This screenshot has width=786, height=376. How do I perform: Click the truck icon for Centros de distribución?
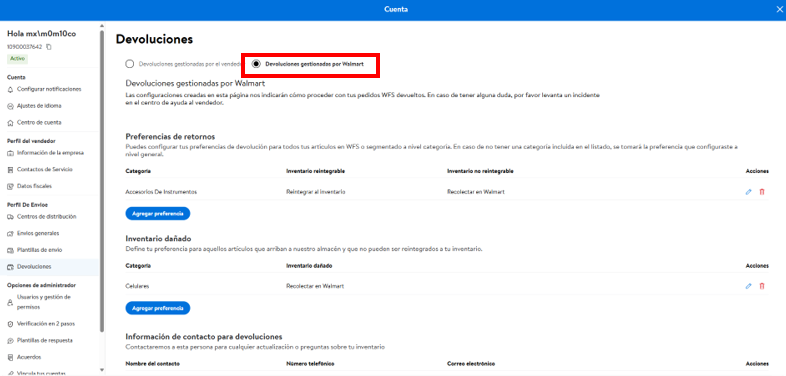tap(11, 217)
